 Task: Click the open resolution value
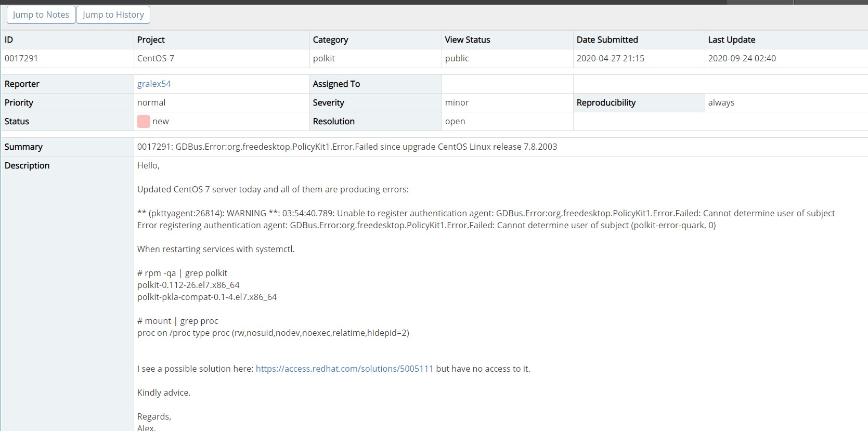click(455, 121)
